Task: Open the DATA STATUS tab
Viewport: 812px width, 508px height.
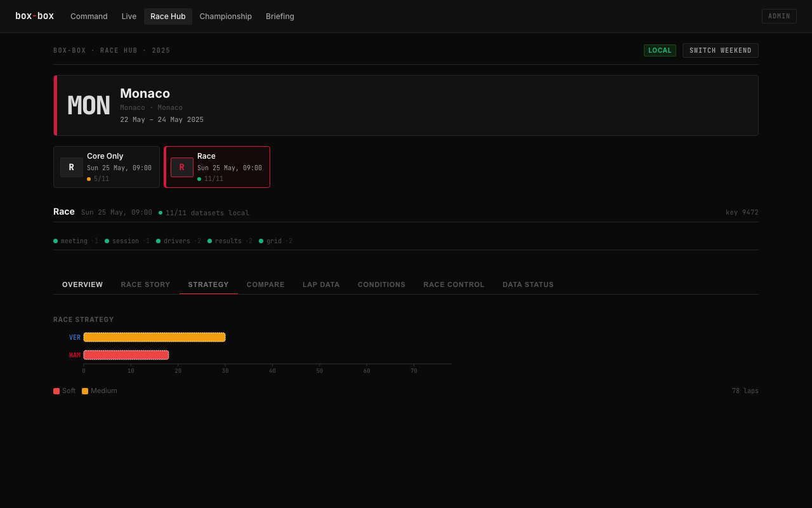Action: click(528, 284)
